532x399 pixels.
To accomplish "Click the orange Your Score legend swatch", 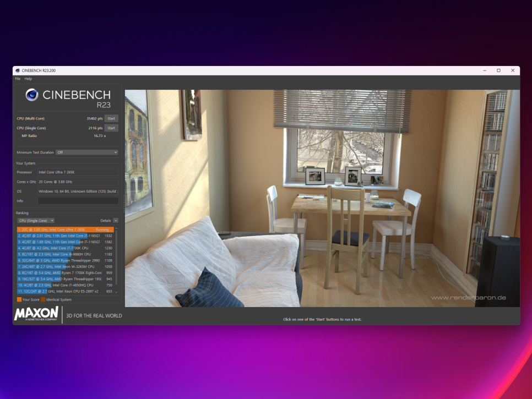I will (x=19, y=300).
